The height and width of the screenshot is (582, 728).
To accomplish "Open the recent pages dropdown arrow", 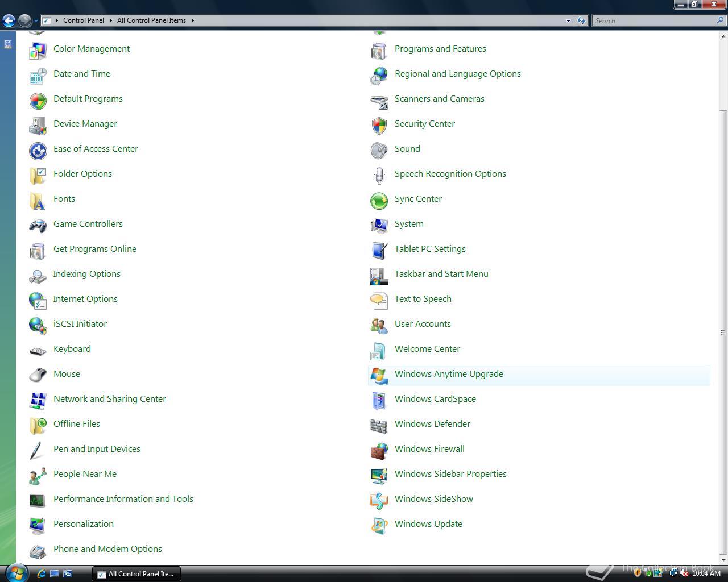I will tap(36, 21).
